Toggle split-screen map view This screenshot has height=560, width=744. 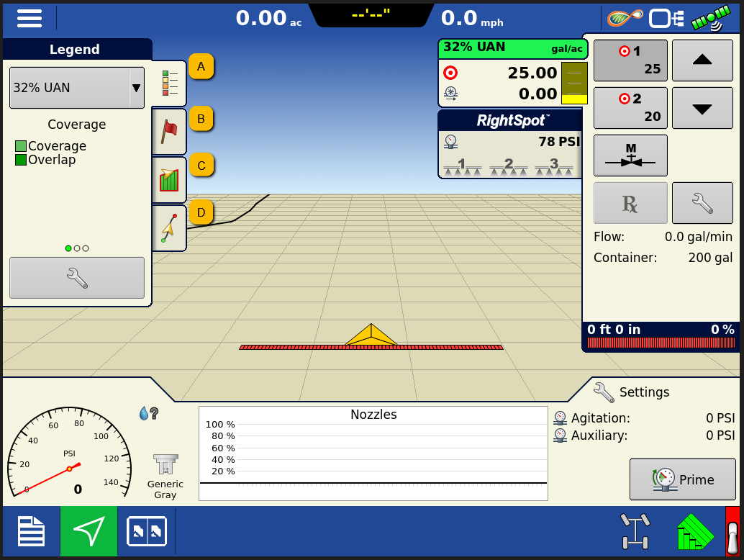click(x=146, y=531)
